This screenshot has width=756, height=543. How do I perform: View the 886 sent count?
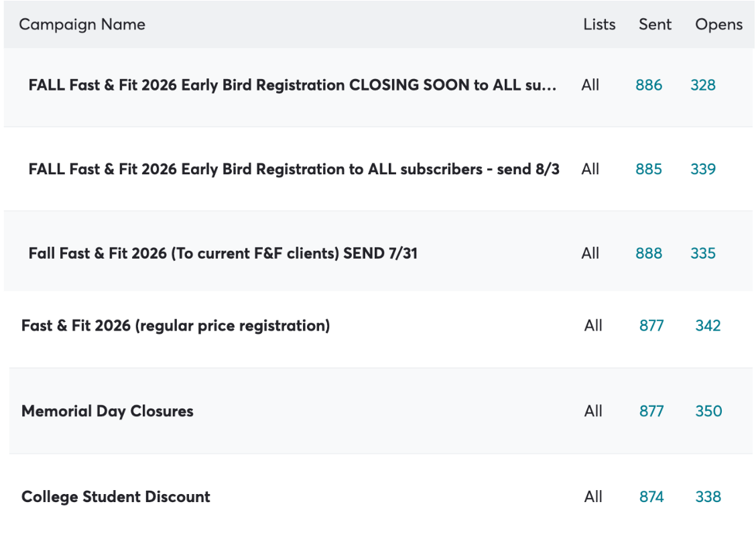(649, 85)
